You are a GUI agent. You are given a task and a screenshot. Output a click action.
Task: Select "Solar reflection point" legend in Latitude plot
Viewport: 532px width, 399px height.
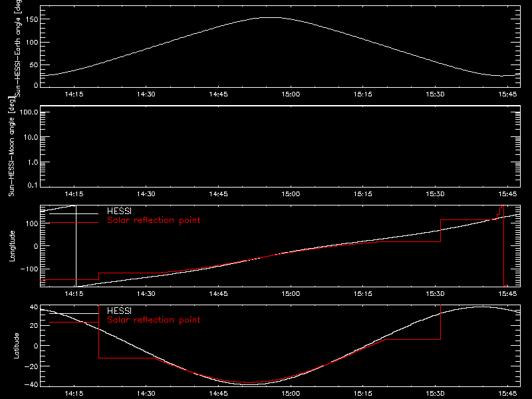tap(154, 320)
